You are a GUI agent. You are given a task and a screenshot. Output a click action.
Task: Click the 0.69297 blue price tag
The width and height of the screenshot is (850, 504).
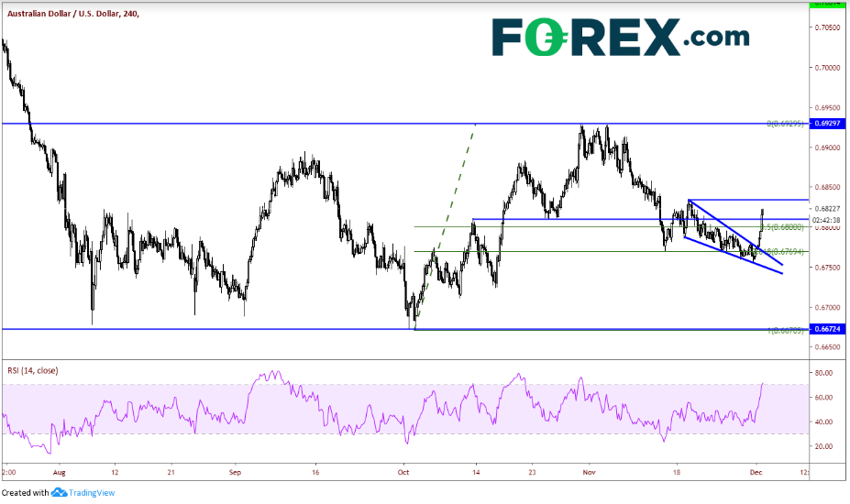[x=827, y=124]
